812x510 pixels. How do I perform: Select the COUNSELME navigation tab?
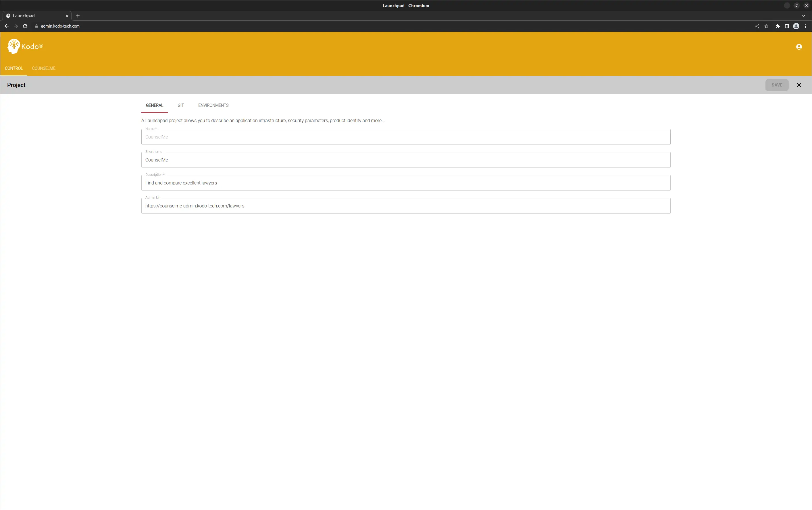[x=43, y=68]
